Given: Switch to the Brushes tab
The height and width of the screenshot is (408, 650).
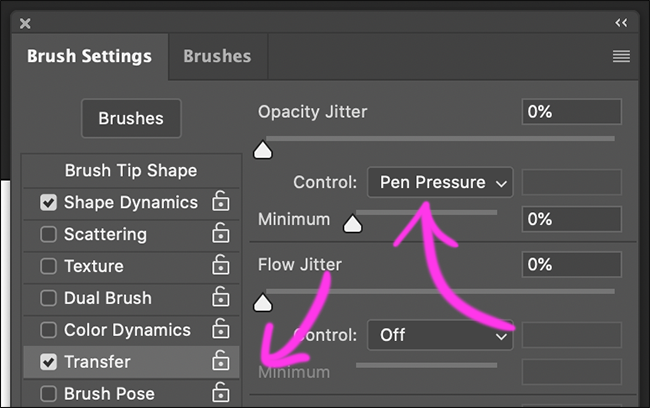Looking at the screenshot, I should click(x=217, y=57).
